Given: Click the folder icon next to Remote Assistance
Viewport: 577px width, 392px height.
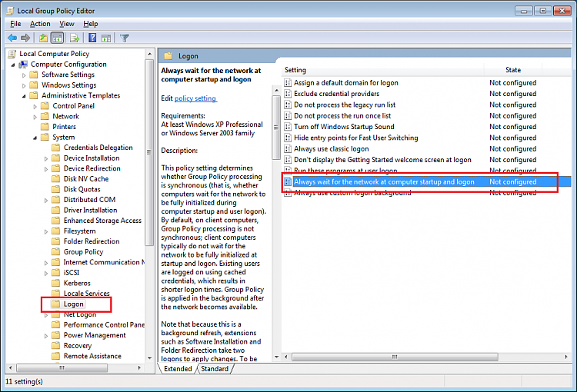Looking at the screenshot, I should (x=56, y=356).
